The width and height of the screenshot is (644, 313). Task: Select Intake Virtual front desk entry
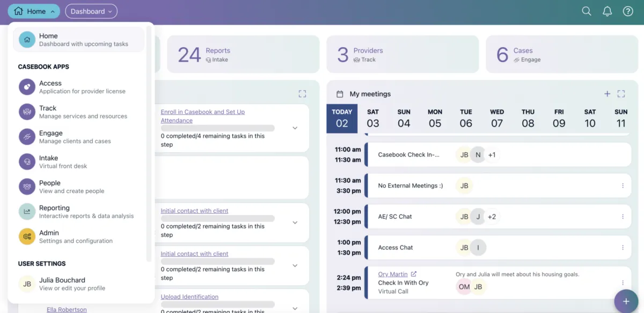(x=78, y=162)
